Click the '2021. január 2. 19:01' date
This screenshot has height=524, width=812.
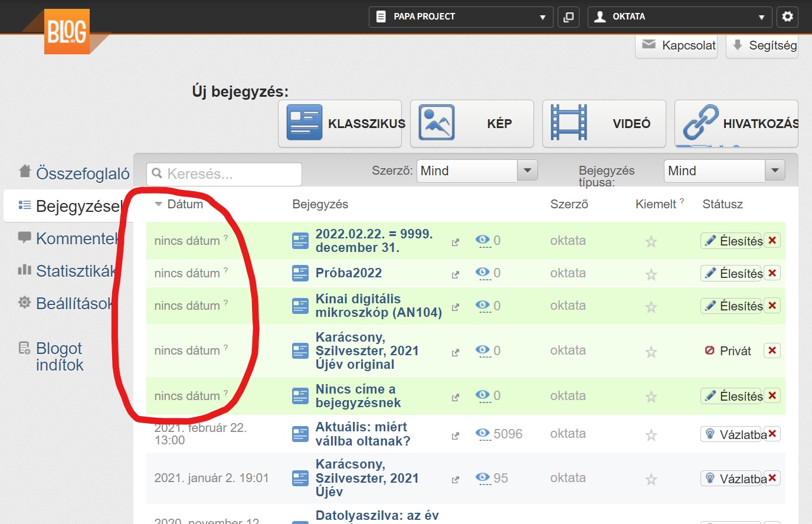pyautogui.click(x=211, y=478)
